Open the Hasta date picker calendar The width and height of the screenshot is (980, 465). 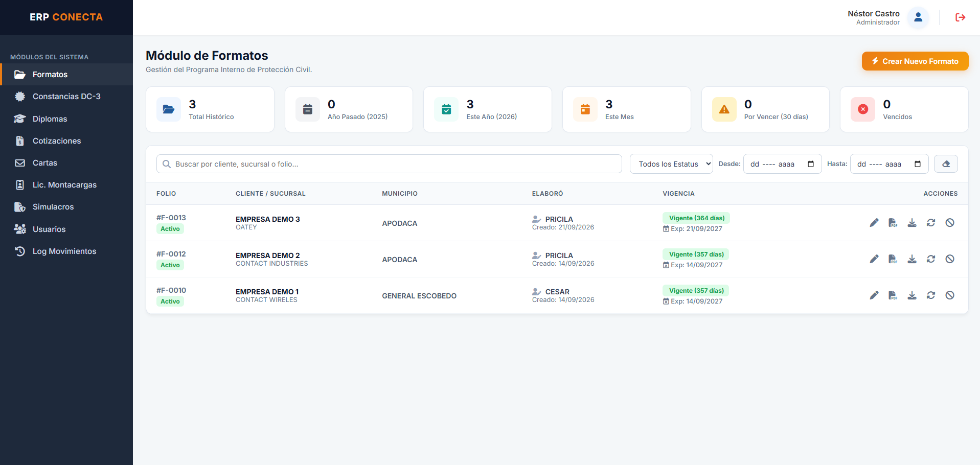[x=918, y=164]
